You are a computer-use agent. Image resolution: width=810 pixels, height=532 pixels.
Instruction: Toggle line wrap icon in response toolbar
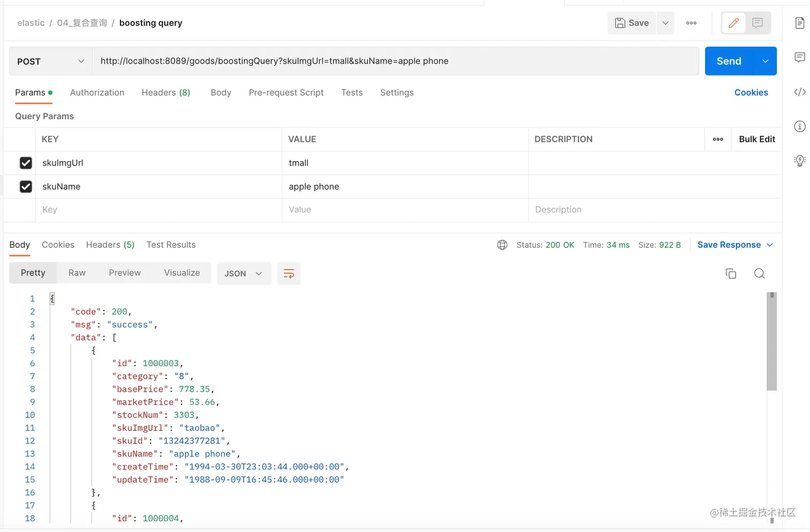[289, 273]
